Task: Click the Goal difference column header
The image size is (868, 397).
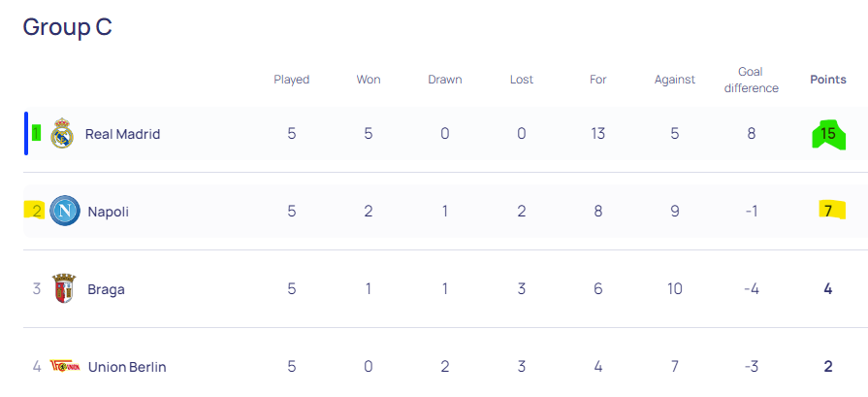Action: coord(752,80)
